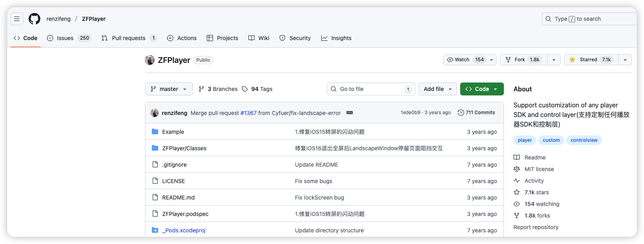Image resolution: width=644 pixels, height=244 pixels.
Task: Click the Go to file search box
Action: pyautogui.click(x=371, y=89)
